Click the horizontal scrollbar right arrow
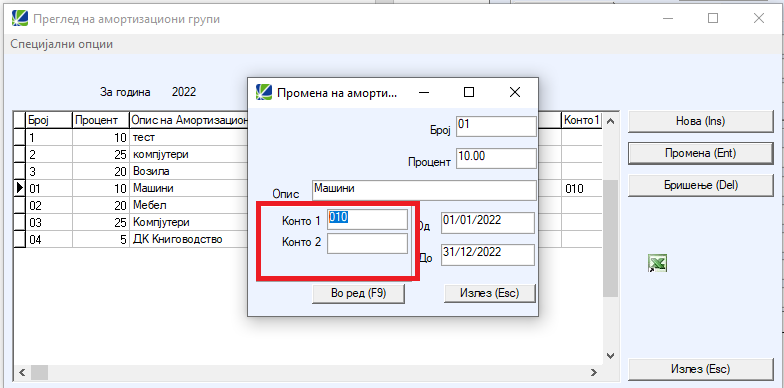The image size is (784, 388). [x=594, y=372]
